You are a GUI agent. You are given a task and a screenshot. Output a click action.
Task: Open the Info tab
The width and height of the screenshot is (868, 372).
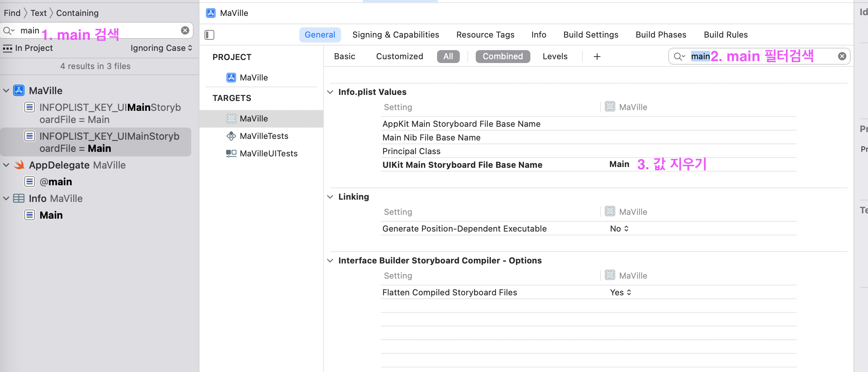click(x=539, y=35)
